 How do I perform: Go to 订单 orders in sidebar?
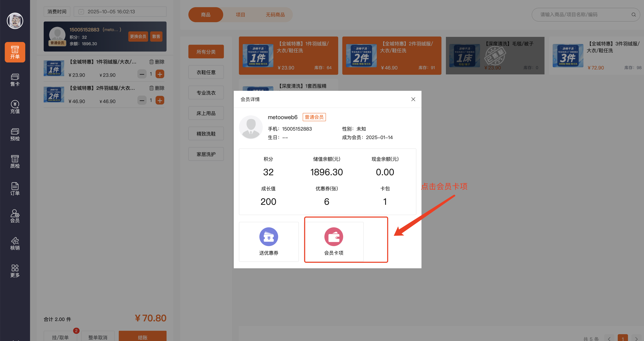pos(15,189)
